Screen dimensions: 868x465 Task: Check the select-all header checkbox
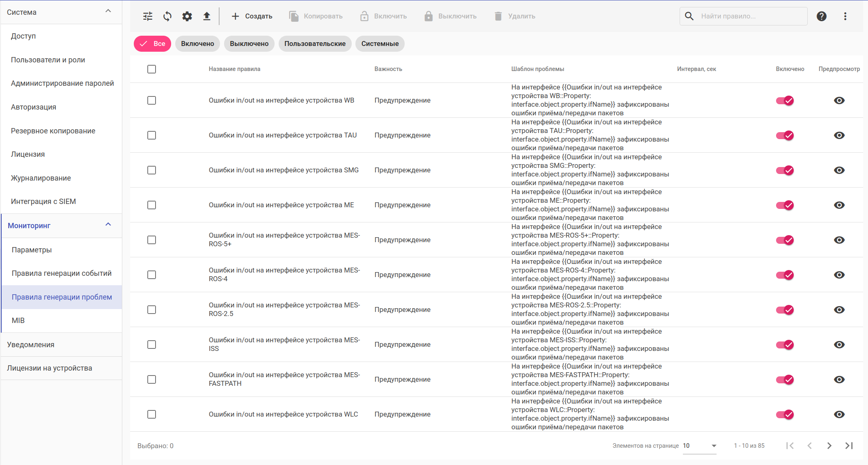pyautogui.click(x=152, y=69)
